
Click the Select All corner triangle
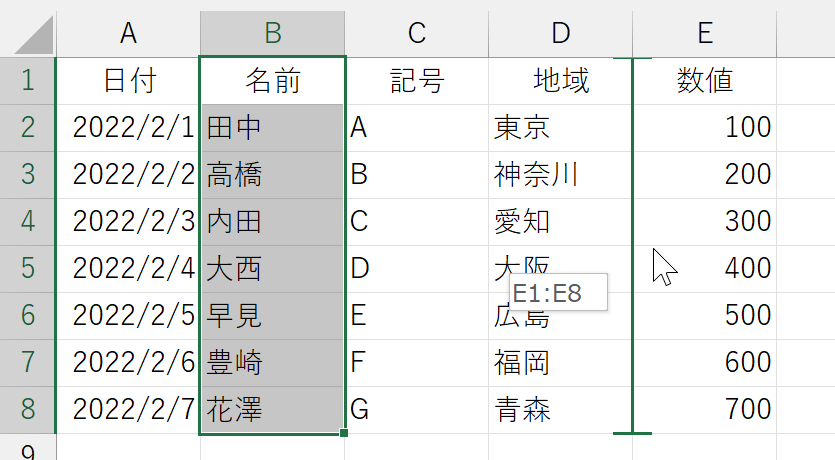point(34,34)
